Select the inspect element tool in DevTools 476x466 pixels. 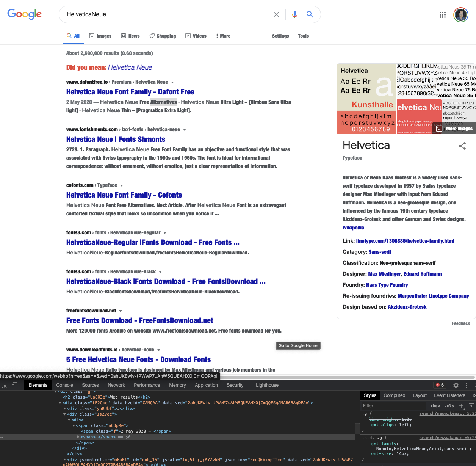pyautogui.click(x=5, y=385)
